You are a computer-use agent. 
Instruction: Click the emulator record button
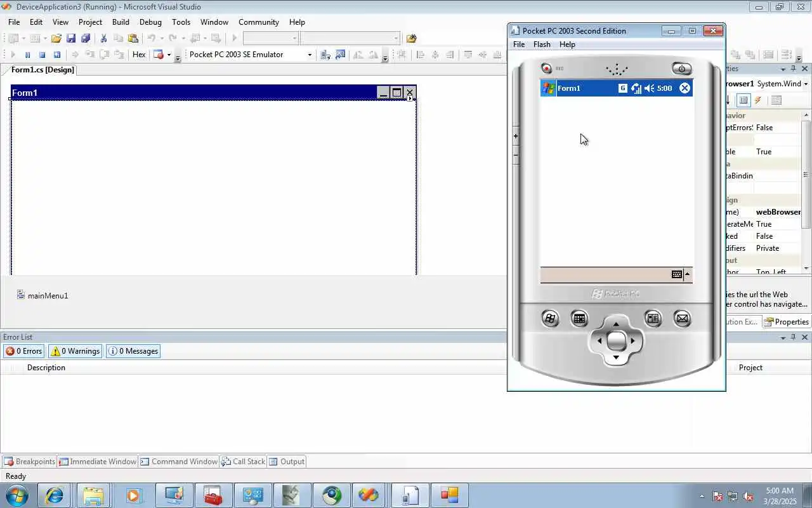(546, 68)
